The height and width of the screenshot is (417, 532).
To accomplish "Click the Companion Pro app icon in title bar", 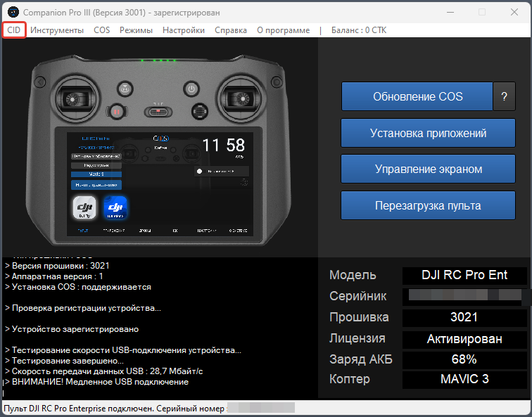I will (13, 12).
